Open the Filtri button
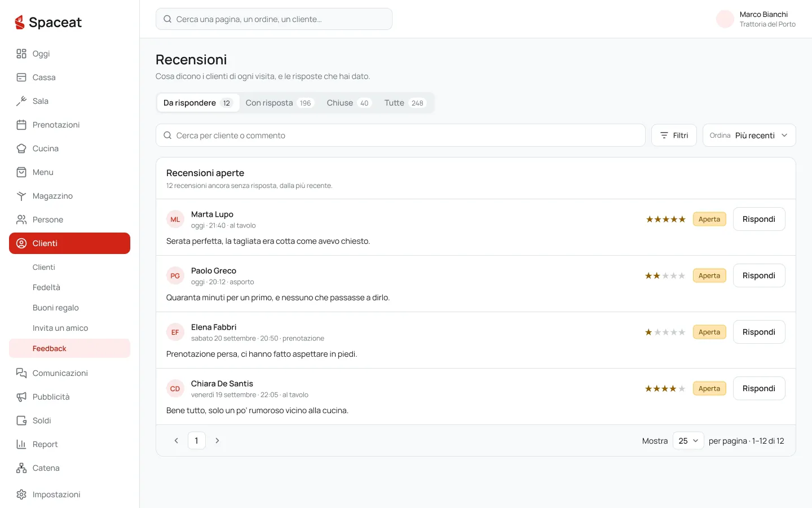 click(674, 135)
